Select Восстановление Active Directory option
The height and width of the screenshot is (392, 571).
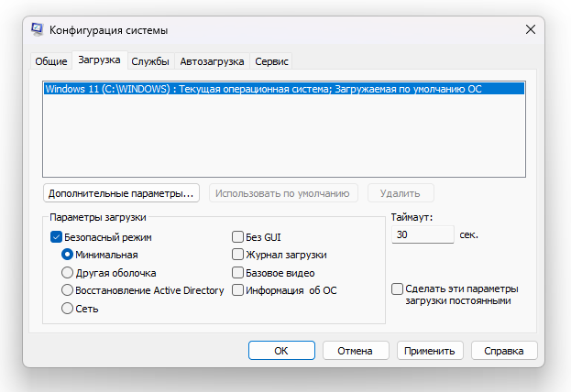point(67,290)
